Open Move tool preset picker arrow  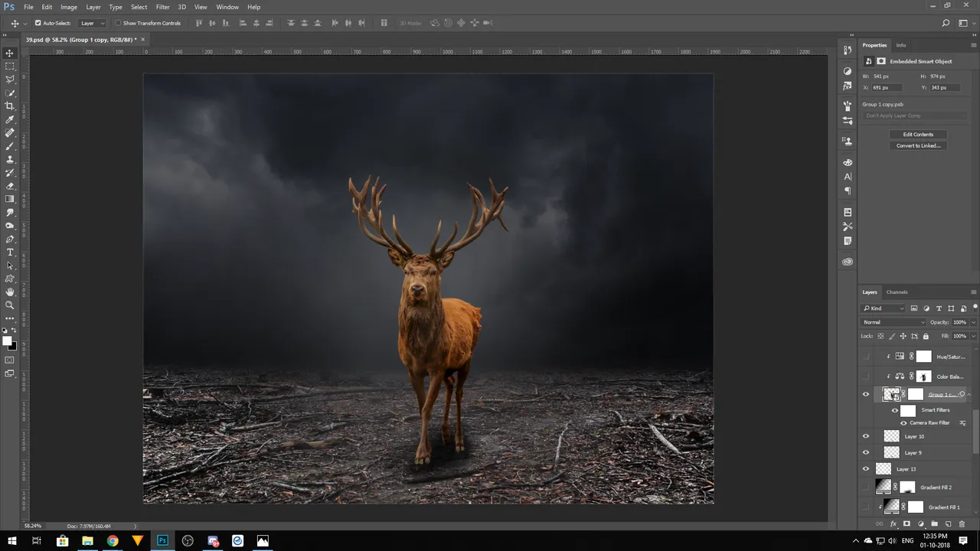[x=25, y=23]
